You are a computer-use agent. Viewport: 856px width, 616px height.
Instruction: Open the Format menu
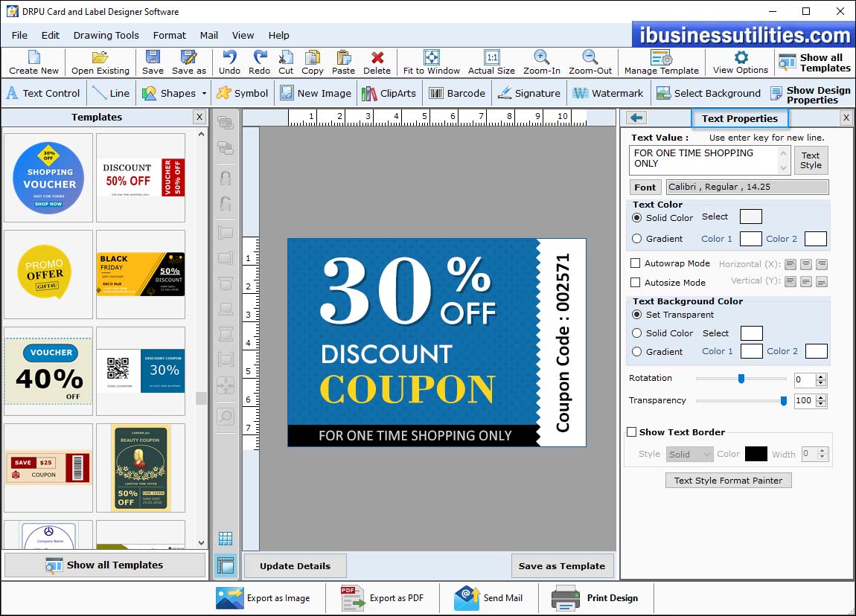coord(170,35)
